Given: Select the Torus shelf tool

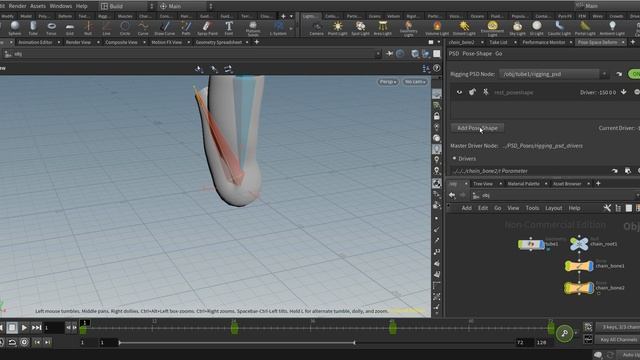Looking at the screenshot, I should click(51, 28).
